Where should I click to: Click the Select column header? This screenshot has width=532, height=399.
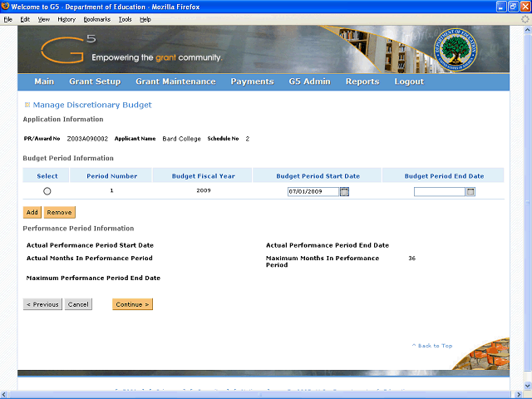[47, 176]
